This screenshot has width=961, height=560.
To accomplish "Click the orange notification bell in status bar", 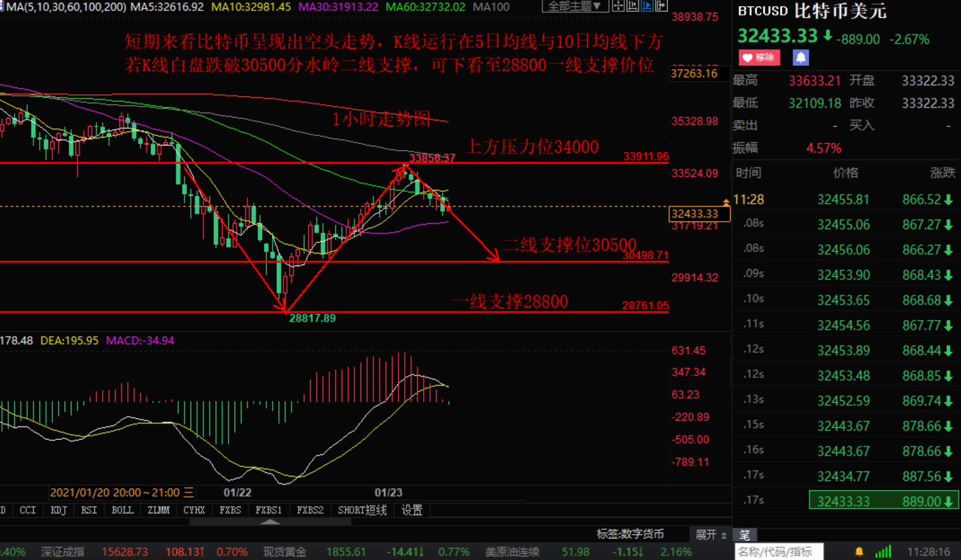I will click(859, 552).
